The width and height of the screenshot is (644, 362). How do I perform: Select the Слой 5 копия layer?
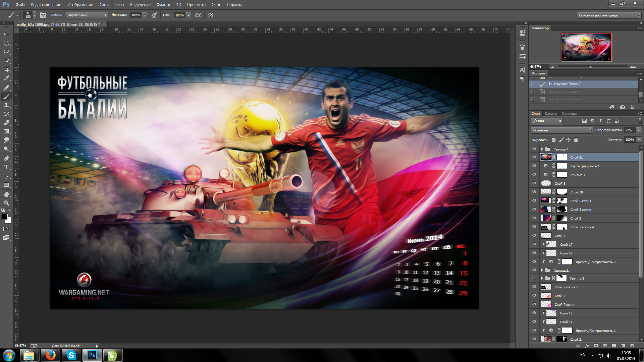click(581, 201)
